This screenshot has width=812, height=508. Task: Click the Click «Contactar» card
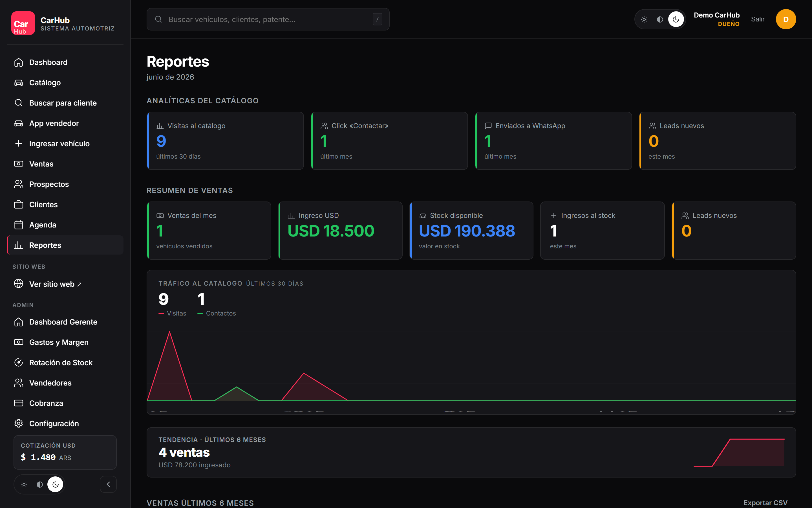tap(389, 141)
